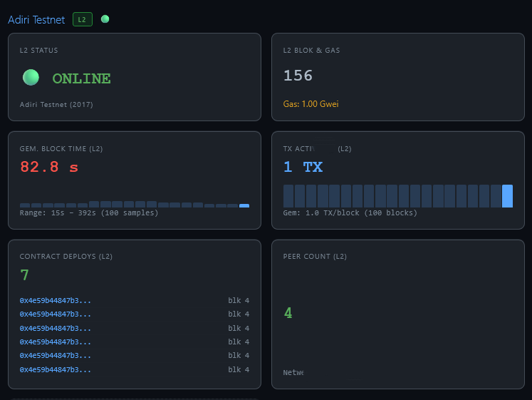Open the Adiri Testnet header link
Screen dimensions: 532x400
(36, 20)
